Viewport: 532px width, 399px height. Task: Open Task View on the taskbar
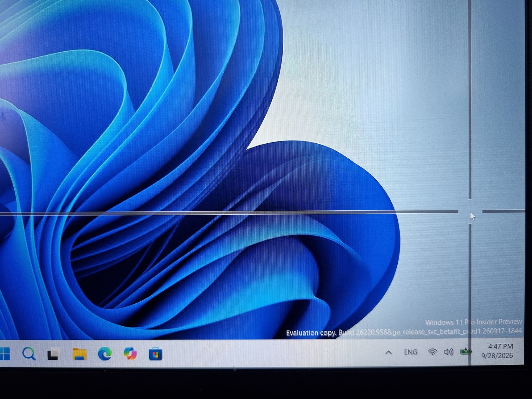pos(54,354)
